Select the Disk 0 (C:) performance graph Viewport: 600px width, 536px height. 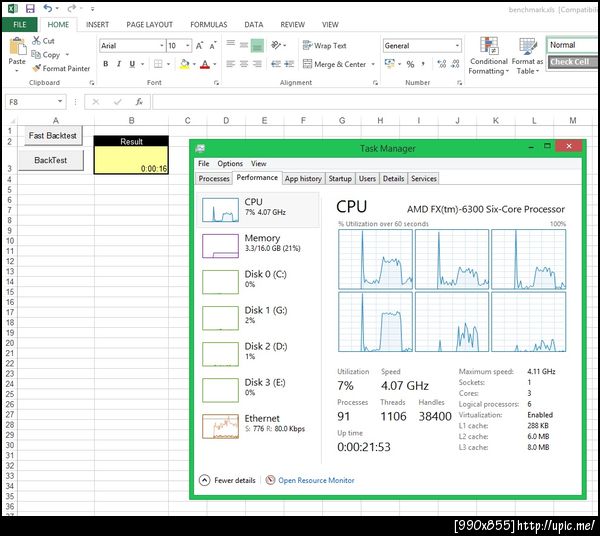pos(220,282)
